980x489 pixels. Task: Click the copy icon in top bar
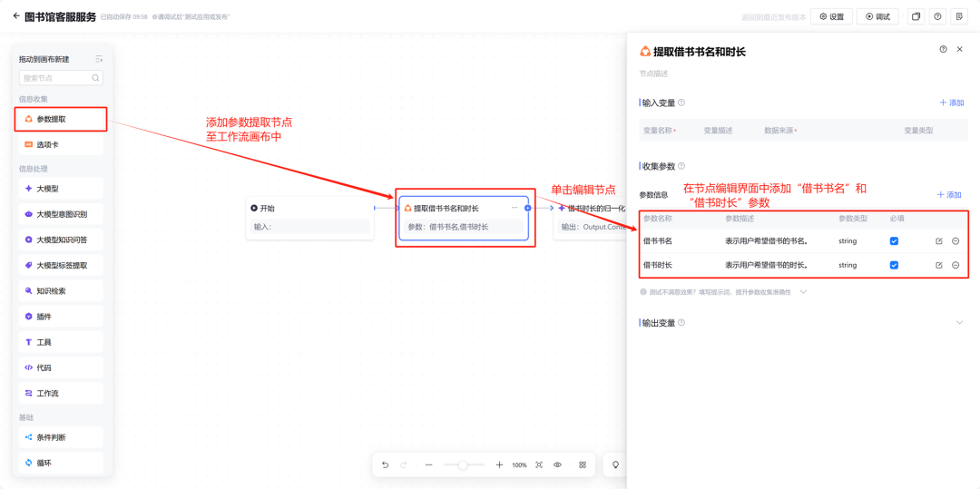click(x=916, y=17)
